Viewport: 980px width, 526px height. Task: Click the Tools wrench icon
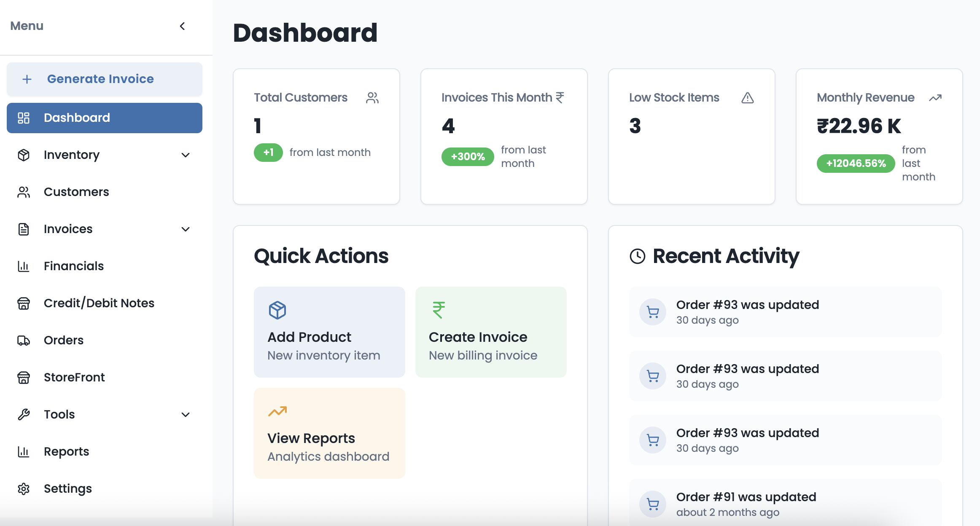24,415
